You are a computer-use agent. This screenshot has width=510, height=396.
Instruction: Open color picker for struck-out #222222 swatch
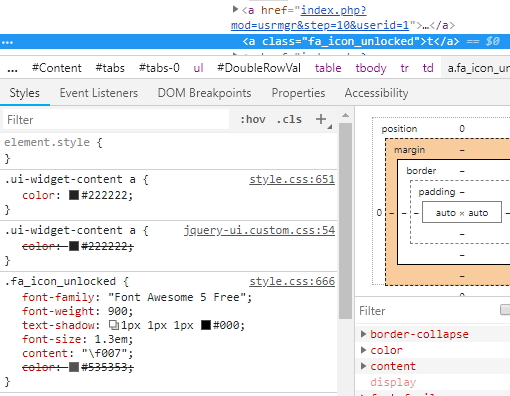tap(74, 246)
